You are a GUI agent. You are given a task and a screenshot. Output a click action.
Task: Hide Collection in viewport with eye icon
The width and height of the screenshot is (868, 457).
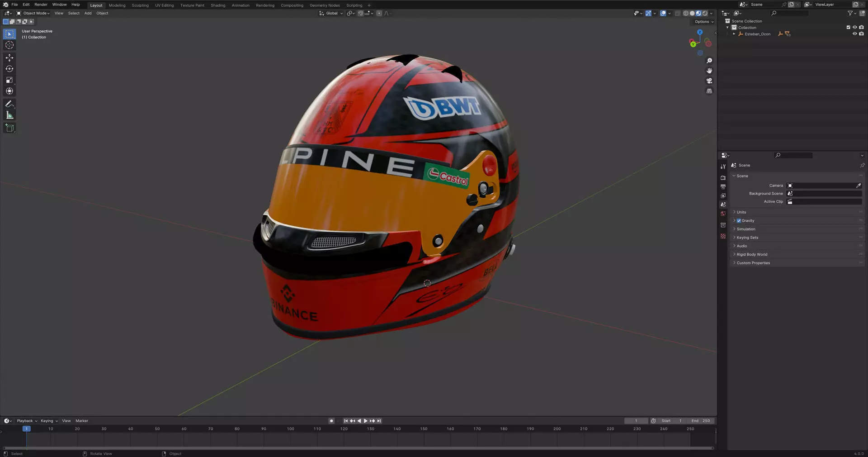coord(854,27)
